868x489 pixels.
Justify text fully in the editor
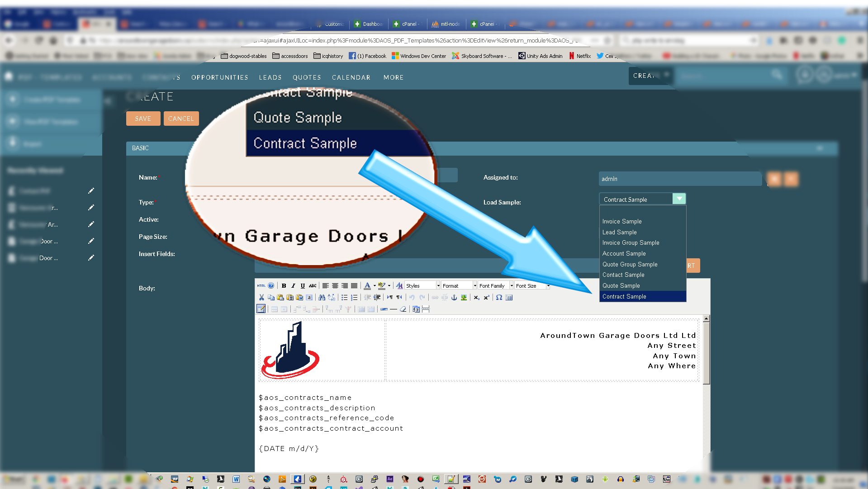point(354,286)
